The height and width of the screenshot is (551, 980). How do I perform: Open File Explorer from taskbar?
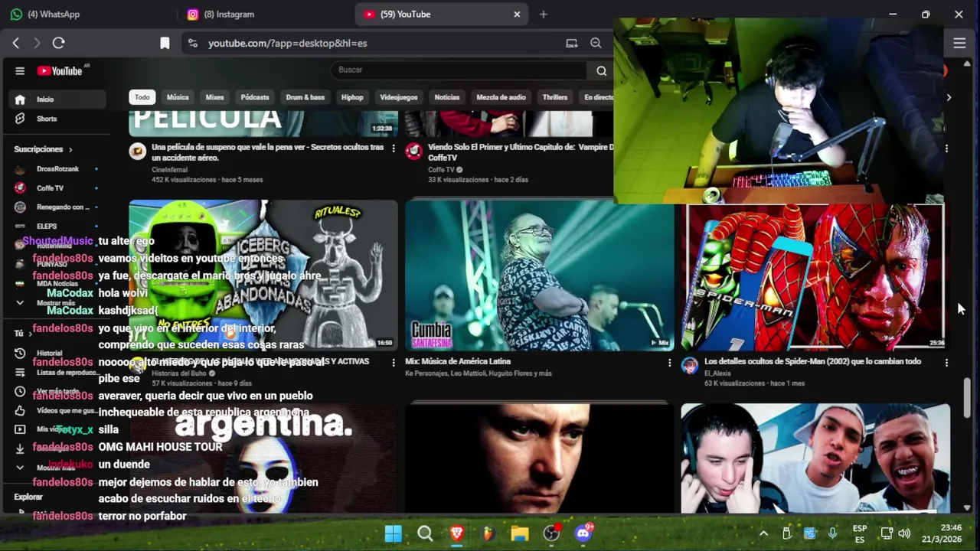coord(520,533)
